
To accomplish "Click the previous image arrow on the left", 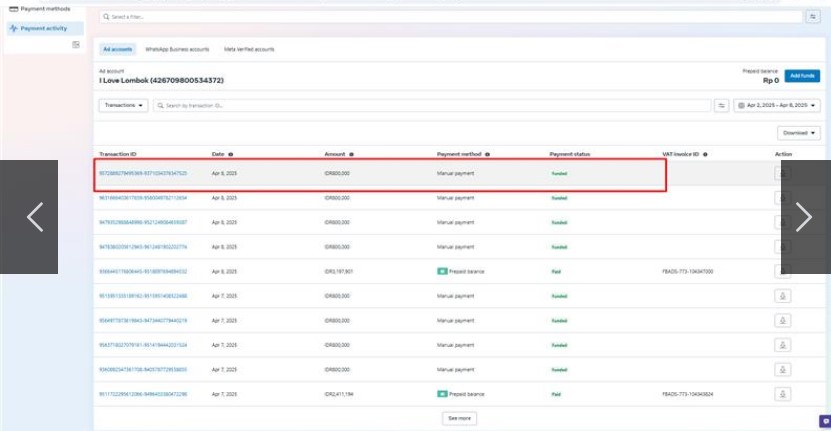I will coord(35,217).
